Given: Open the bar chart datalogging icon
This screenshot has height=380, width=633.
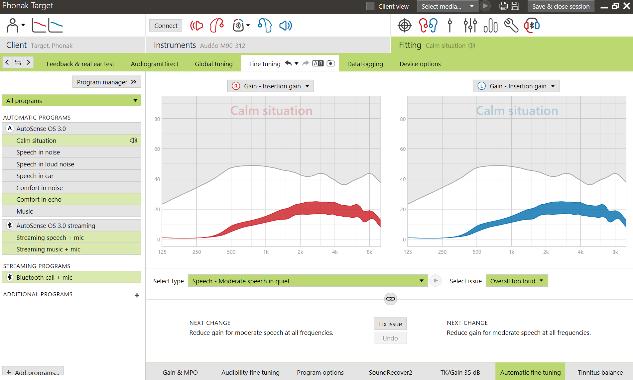Looking at the screenshot, I should pyautogui.click(x=490, y=25).
